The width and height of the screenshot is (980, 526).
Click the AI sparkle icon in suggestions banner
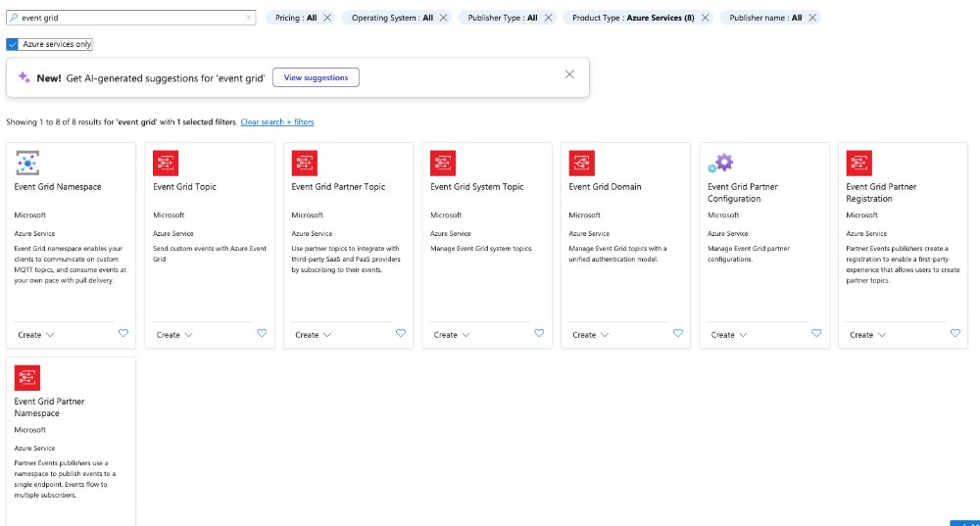pyautogui.click(x=24, y=76)
